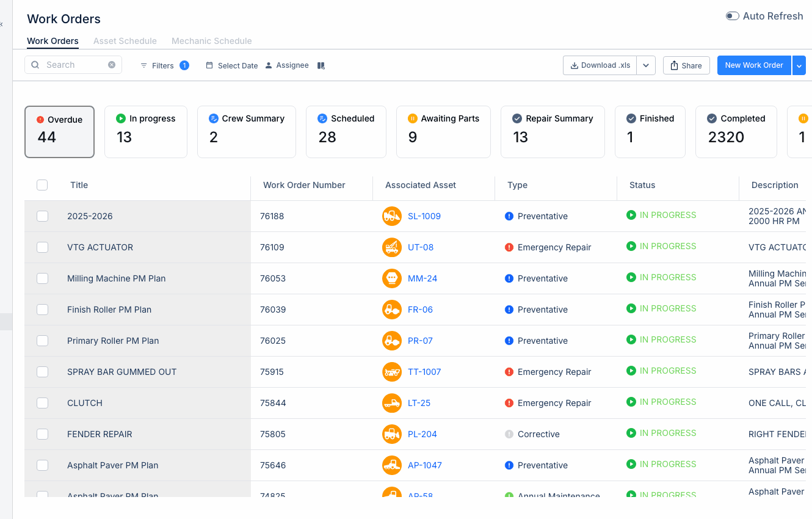This screenshot has width=812, height=519.
Task: Click the AP-1047 paver asset icon
Action: [392, 465]
